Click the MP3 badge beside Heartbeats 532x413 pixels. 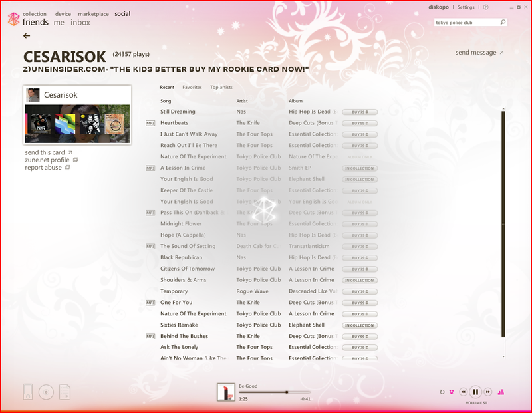[150, 123]
